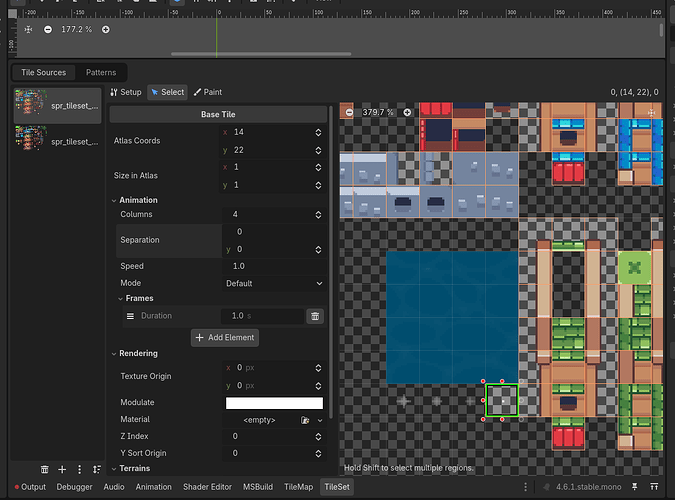Collapse the Rendering section
Viewport: 675px width, 500px height.
point(138,352)
